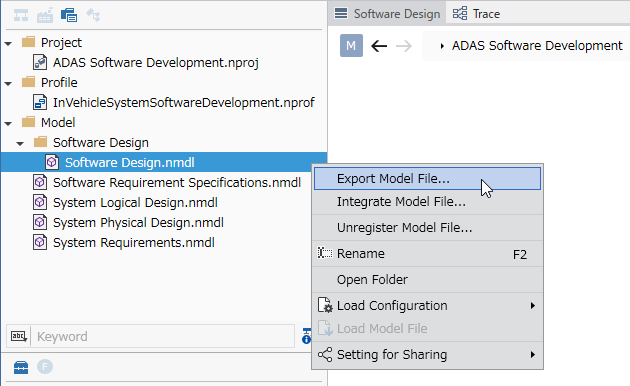The height and width of the screenshot is (386, 630).
Task: Choose Integrate Model File... menu entry
Action: [428, 202]
